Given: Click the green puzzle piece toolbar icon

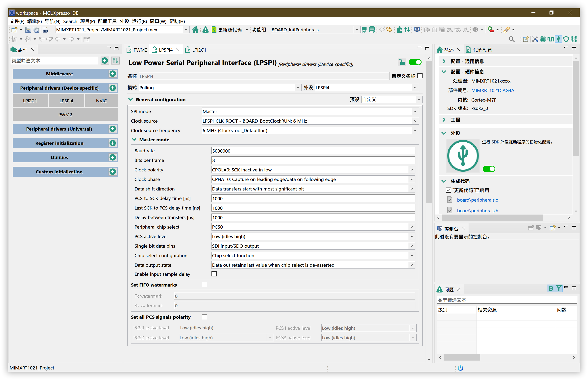Looking at the screenshot, I should [399, 30].
